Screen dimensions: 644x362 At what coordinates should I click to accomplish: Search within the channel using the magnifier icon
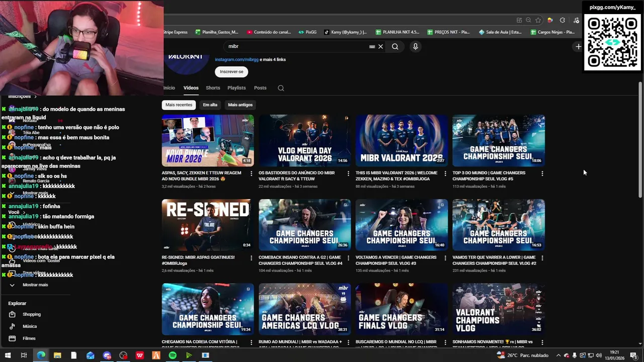(x=281, y=88)
